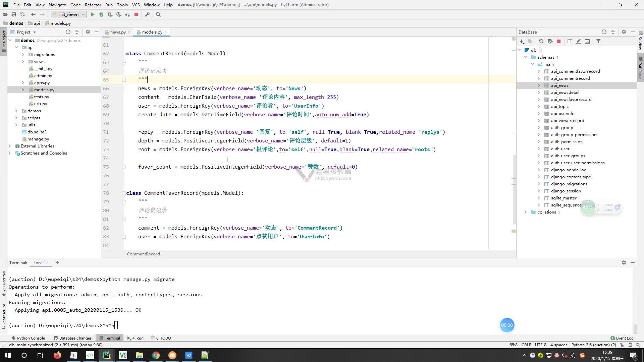Toggle the Structure side panel
The width and height of the screenshot is (644, 362).
[x=4, y=316]
